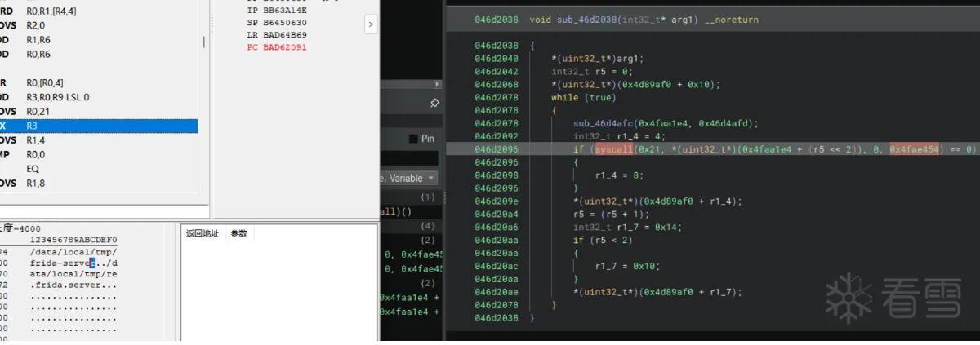Screen dimensions: 980x345
Task: Click the 046d2096 address on syscall line
Action: 497,150
